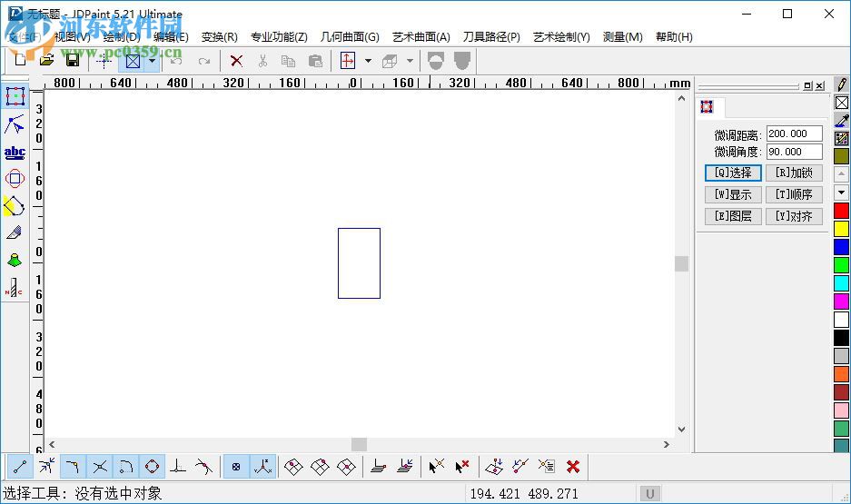The height and width of the screenshot is (504, 851).
Task: Click the vertical scrollbar down arrow of canvas
Action: point(682,430)
